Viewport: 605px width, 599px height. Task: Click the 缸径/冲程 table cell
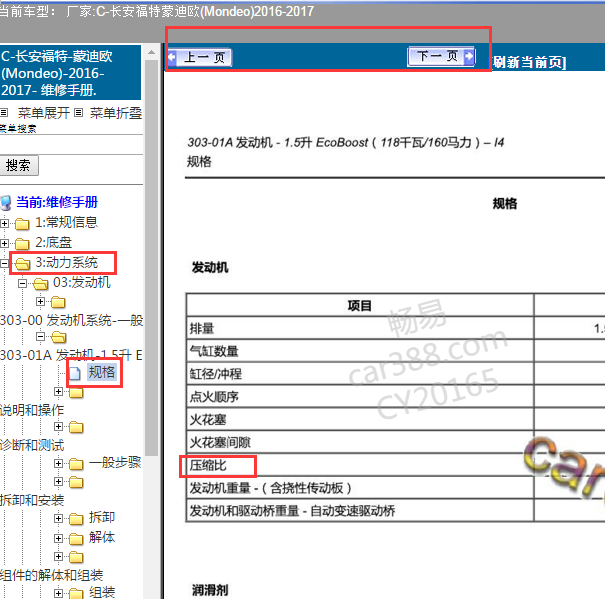pyautogui.click(x=360, y=374)
